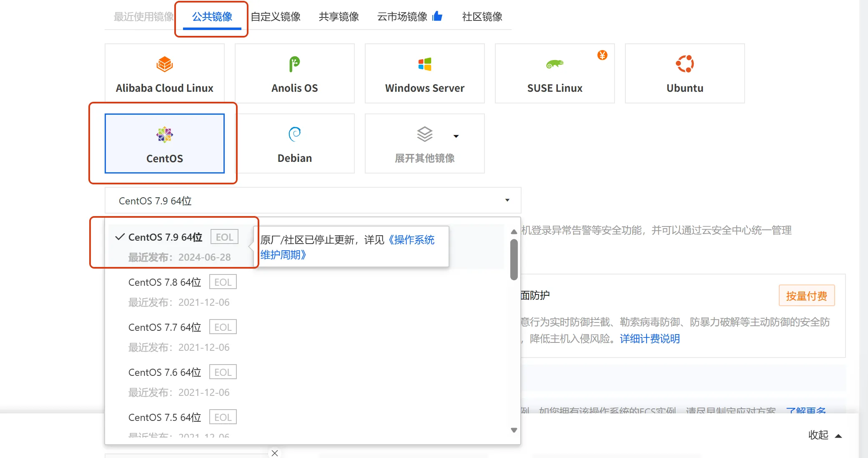Close the panel with the X icon
868x458 pixels.
(x=274, y=453)
